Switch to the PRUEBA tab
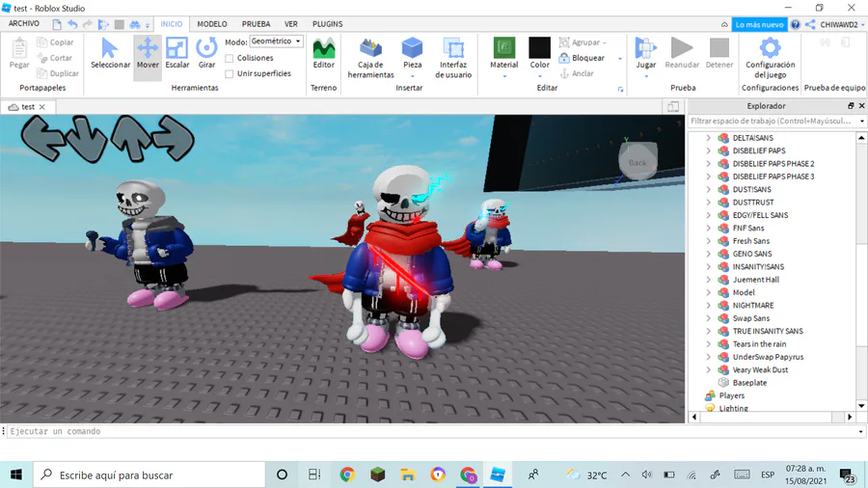 [x=256, y=24]
